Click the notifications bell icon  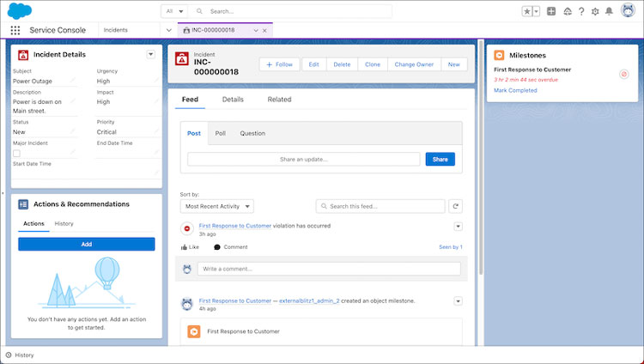click(609, 11)
